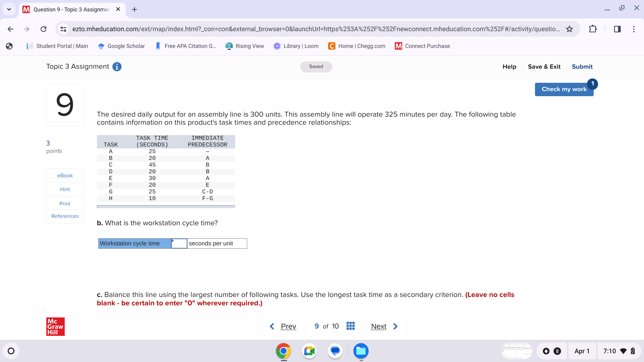The height and width of the screenshot is (362, 644).
Task: Click the Workstation cycle time input field
Action: (179, 243)
